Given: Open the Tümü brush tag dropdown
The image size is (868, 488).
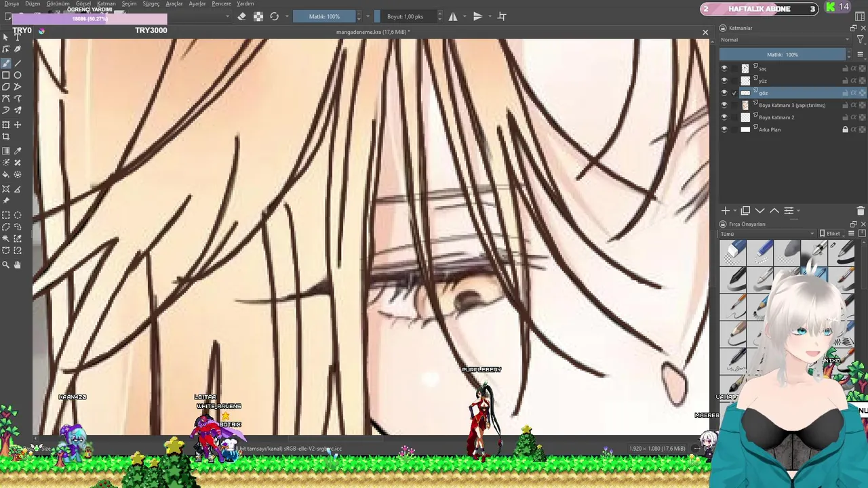Looking at the screenshot, I should (768, 234).
